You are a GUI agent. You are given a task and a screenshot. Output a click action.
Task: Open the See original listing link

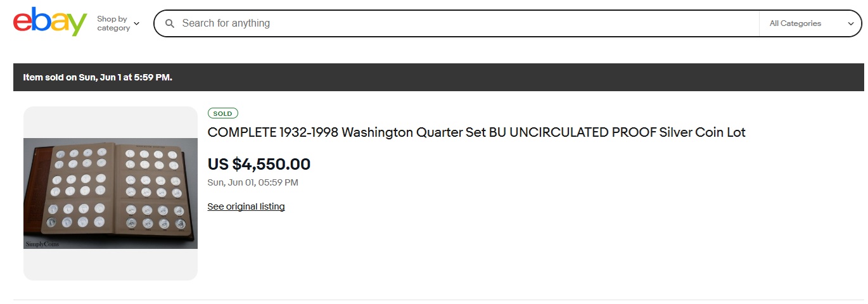tap(246, 206)
